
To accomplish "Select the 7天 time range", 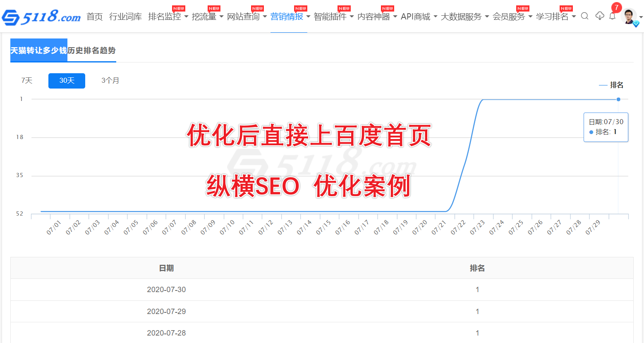I will point(27,81).
